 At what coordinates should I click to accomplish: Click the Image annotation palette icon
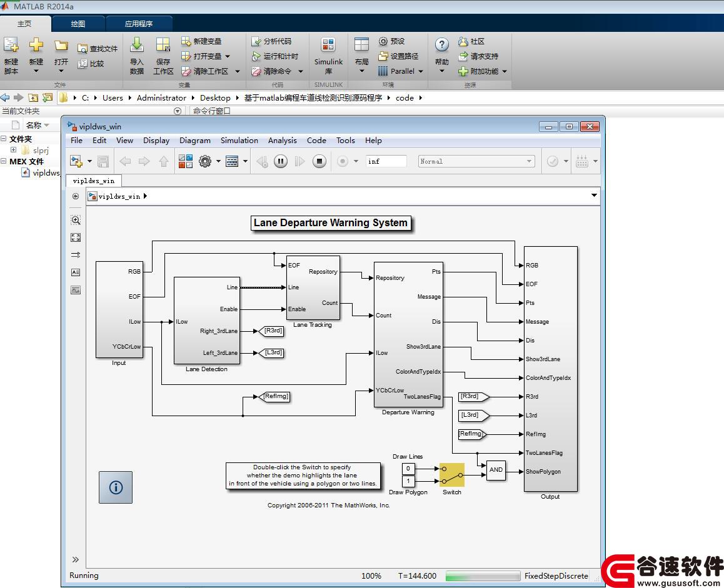(x=76, y=290)
